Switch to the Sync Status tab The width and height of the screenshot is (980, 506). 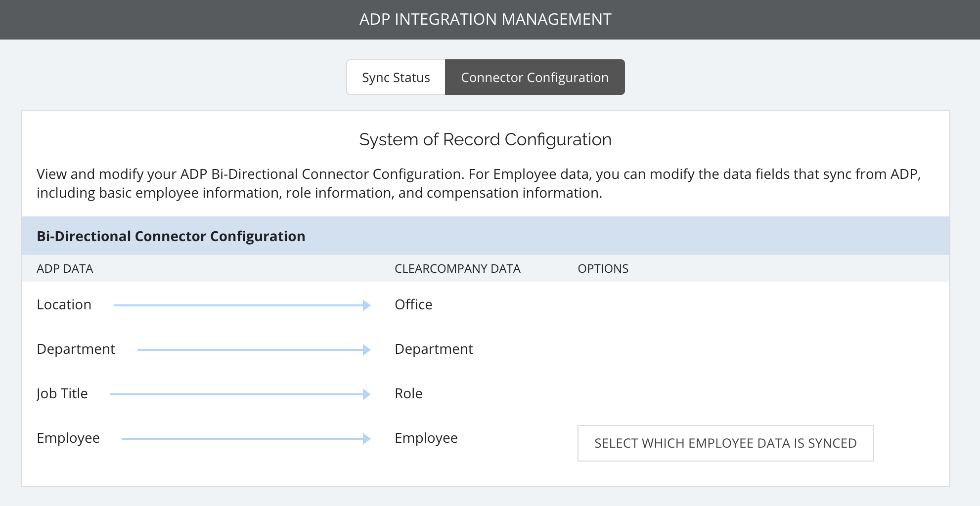(396, 77)
